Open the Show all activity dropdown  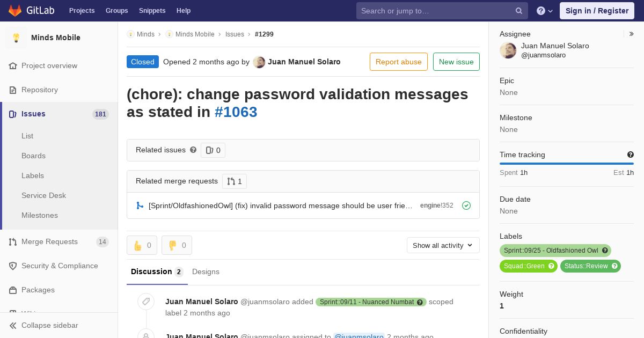click(443, 245)
